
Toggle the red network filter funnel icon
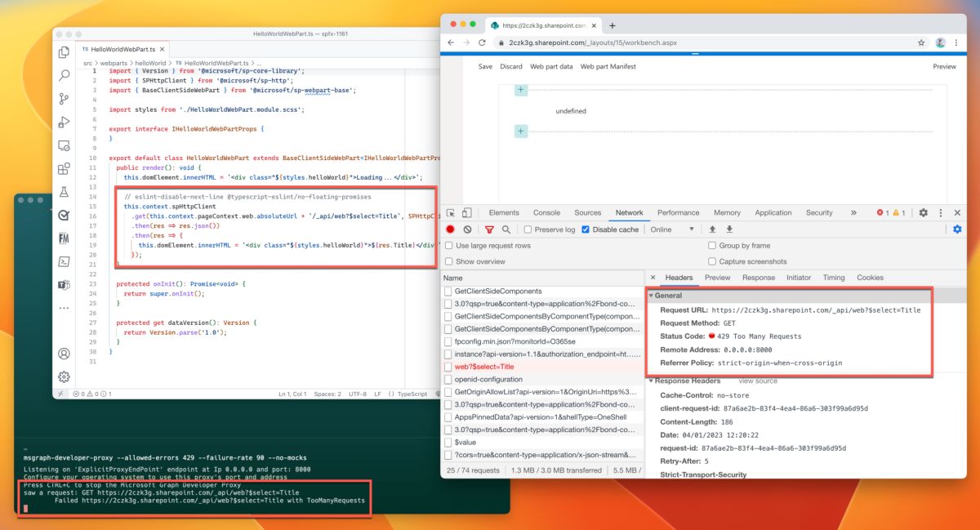489,229
